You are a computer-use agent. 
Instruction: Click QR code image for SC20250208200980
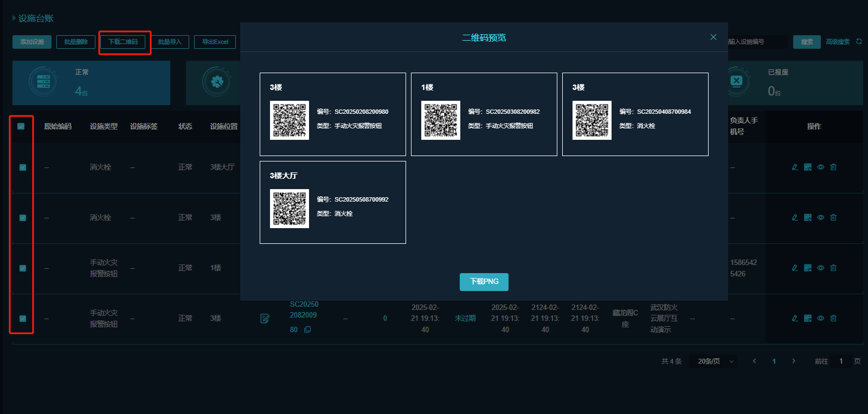[290, 120]
